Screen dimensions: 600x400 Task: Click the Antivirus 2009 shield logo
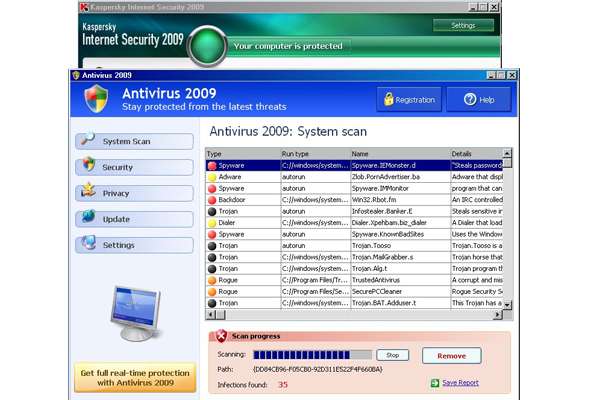point(96,99)
